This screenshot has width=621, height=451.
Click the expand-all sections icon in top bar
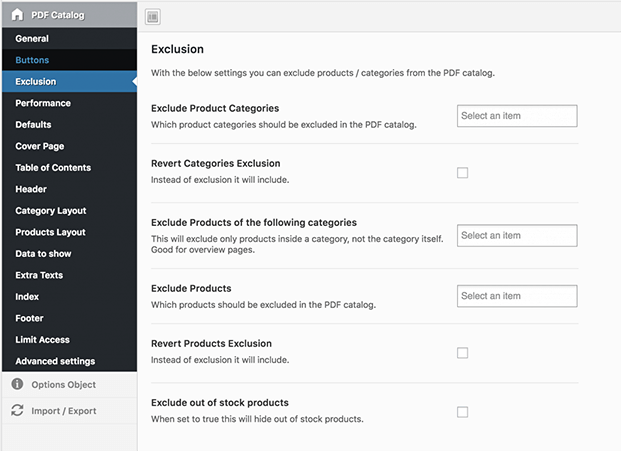pyautogui.click(x=153, y=16)
